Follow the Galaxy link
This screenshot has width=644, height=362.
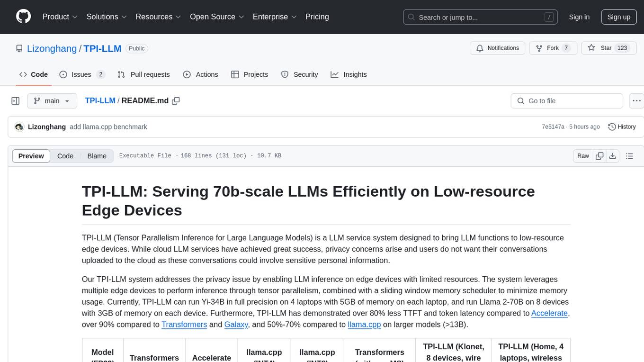point(236,325)
